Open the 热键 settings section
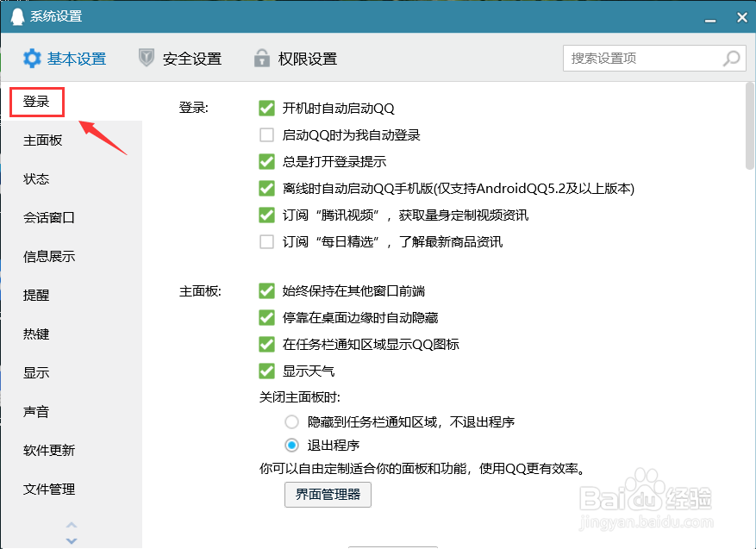Screen dimensions: 756x549 [x=36, y=334]
